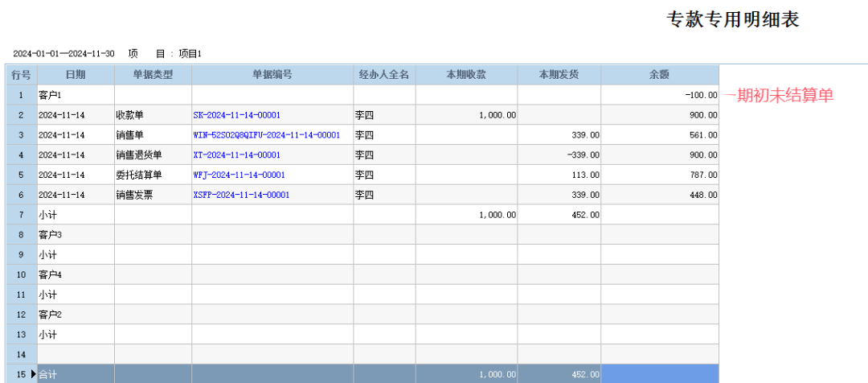
Task: Select the 委托结算单 document type cell
Action: [154, 175]
